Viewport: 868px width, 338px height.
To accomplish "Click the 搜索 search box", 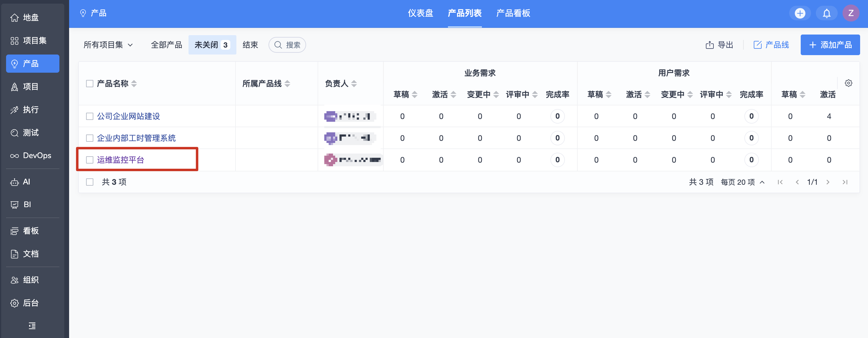I will click(x=287, y=45).
